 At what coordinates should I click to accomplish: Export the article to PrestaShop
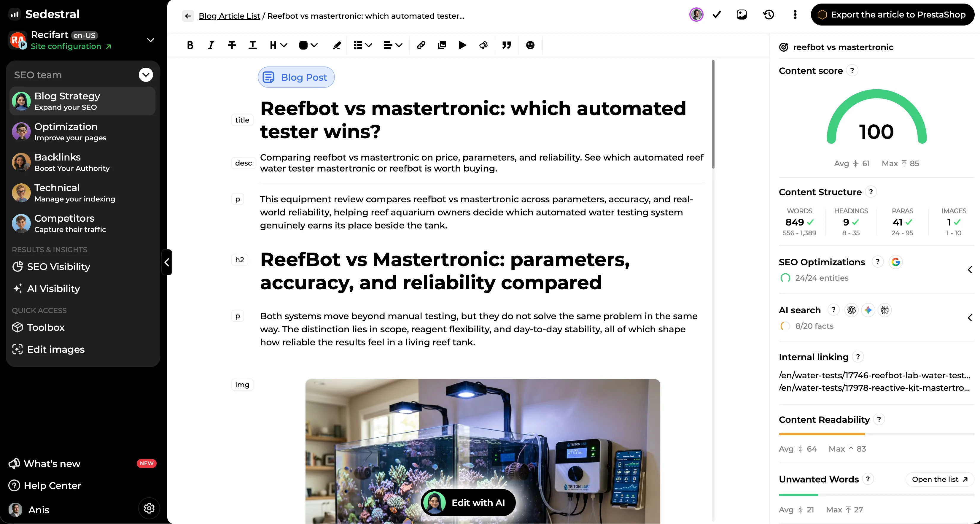[x=892, y=15]
